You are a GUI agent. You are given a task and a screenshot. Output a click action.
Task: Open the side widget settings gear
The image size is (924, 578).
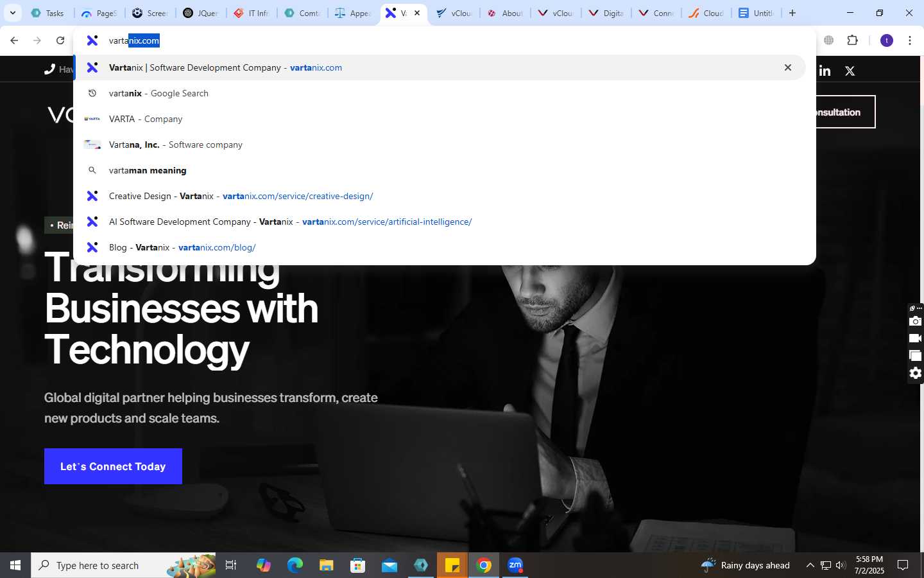(916, 373)
